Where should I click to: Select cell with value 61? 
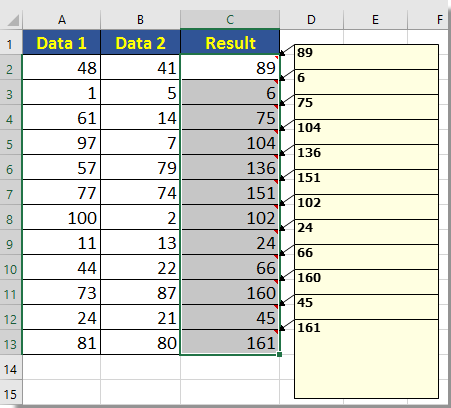pos(62,117)
